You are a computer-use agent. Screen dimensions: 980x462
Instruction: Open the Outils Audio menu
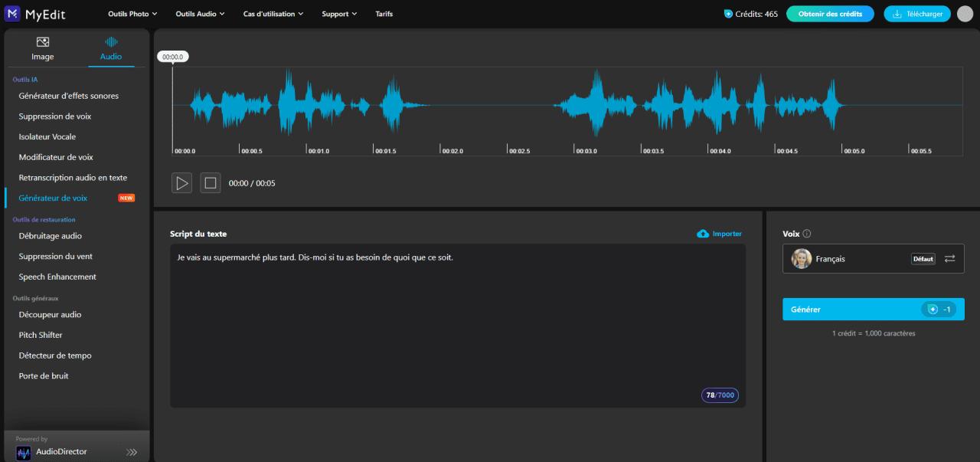(x=200, y=14)
